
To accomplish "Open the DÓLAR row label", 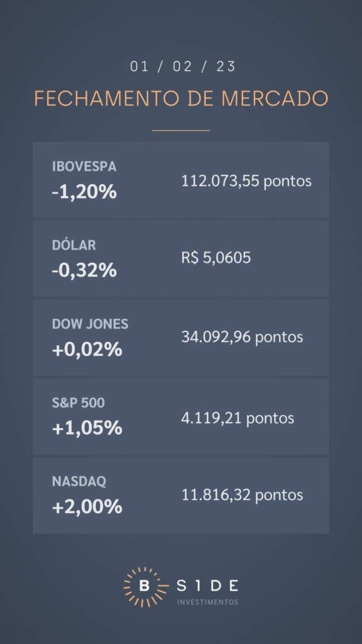I will click(74, 245).
